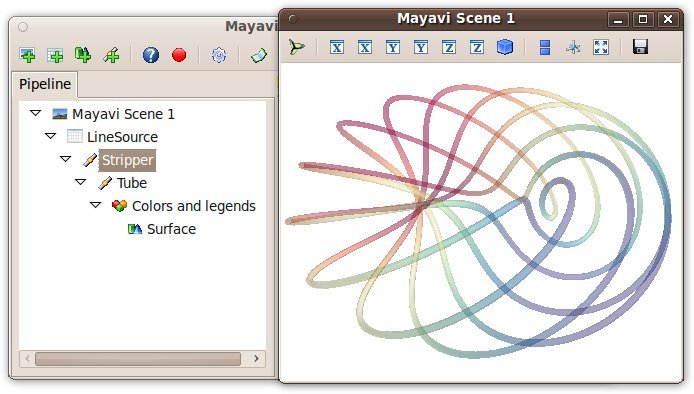The image size is (694, 394).
Task: Open the preferences gear icon
Action: [219, 55]
